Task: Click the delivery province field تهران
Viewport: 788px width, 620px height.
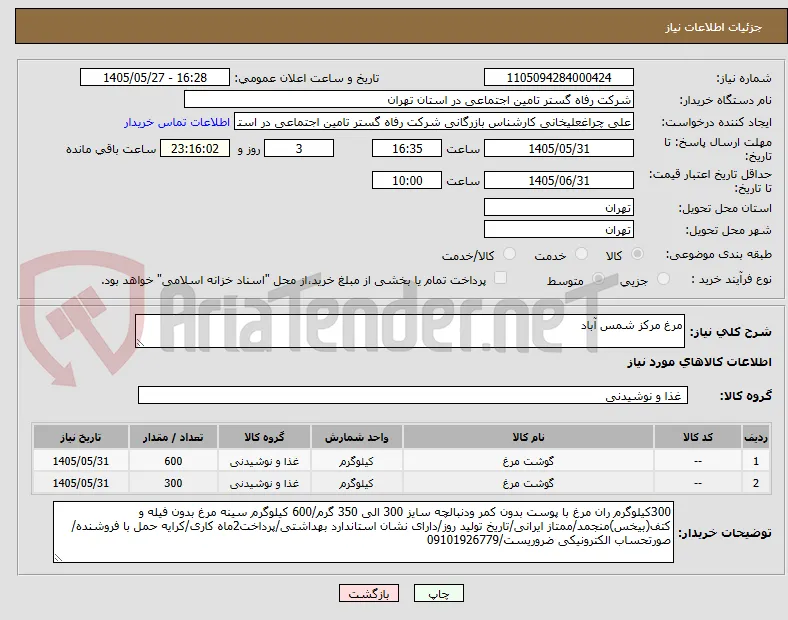Action: (558, 208)
